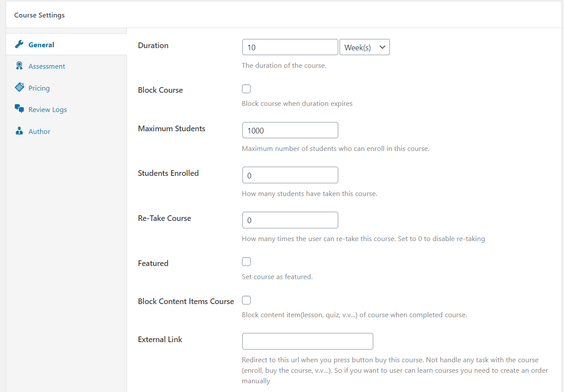564x392 pixels.
Task: Click the Course Settings panel heading
Action: pyautogui.click(x=39, y=15)
